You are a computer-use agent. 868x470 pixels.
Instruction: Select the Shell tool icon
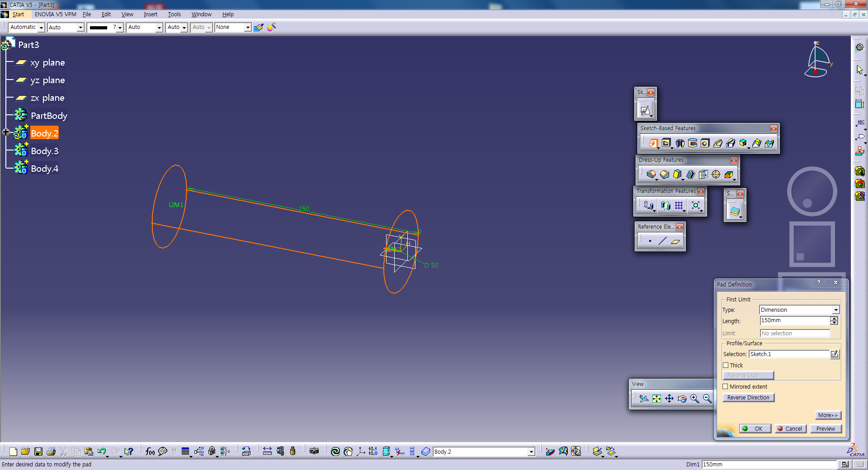point(690,174)
